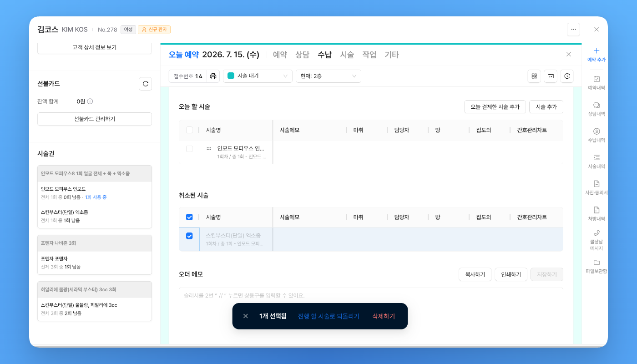Screen dimensions: 637x364
Task: Click 오늘 결제한 시술 추가 button
Action: click(495, 106)
